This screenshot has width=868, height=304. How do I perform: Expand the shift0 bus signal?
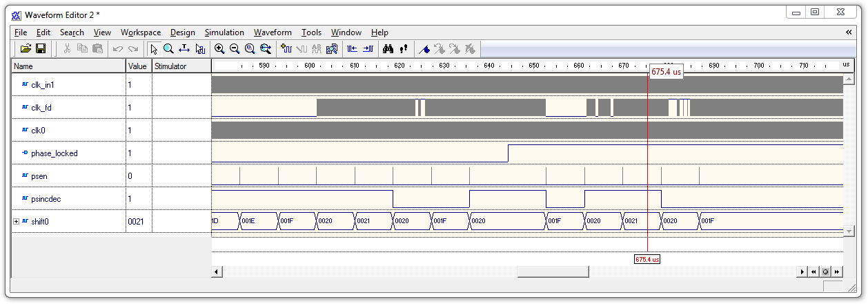tap(16, 221)
